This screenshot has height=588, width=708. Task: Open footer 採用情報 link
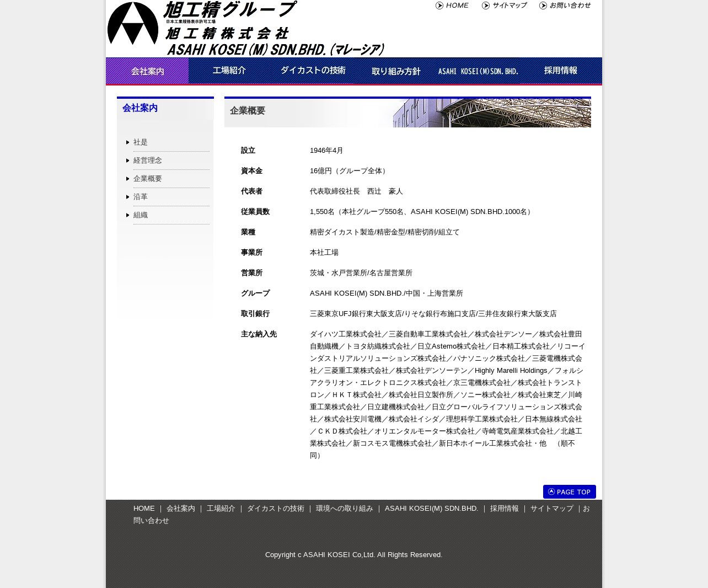(x=505, y=509)
